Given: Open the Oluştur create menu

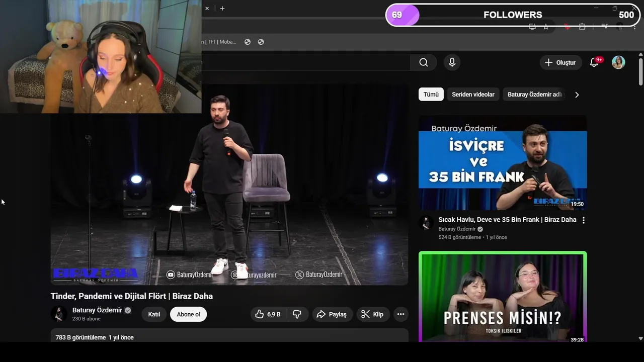Looking at the screenshot, I should click(560, 62).
